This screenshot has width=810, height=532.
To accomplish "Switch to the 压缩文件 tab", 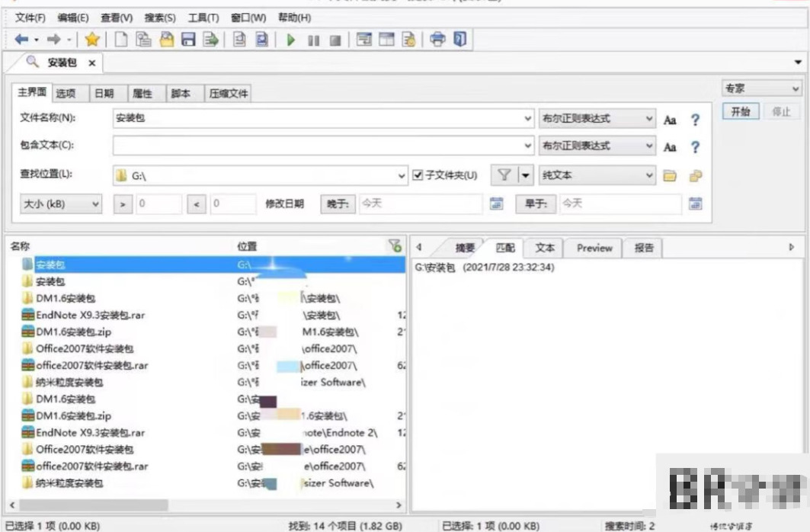I will pyautogui.click(x=229, y=94).
